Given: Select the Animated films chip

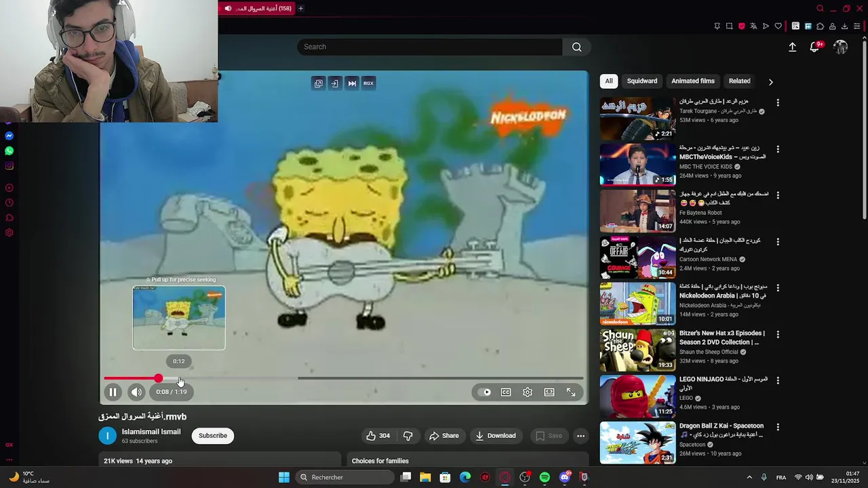Looking at the screenshot, I should coord(693,81).
